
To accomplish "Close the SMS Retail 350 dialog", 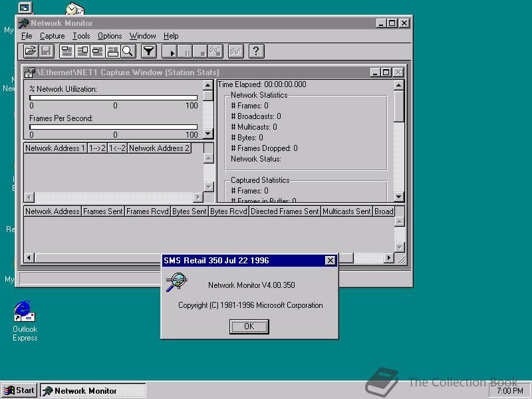I will coord(330,260).
